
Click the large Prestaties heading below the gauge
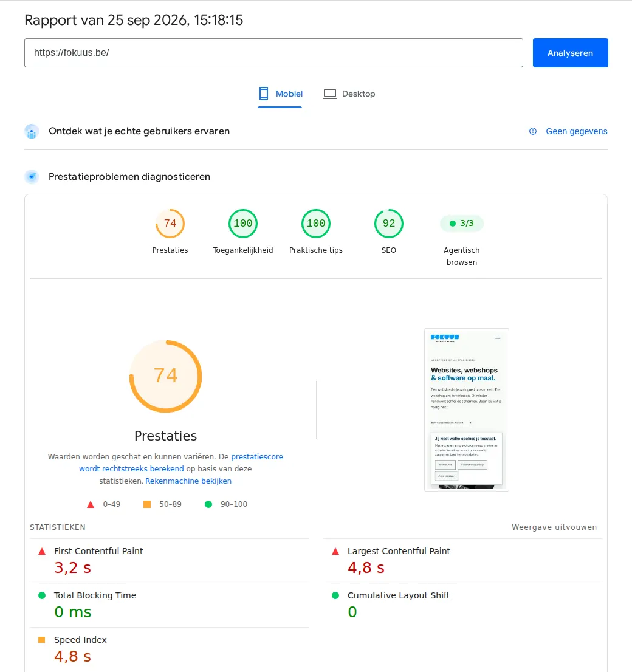(165, 436)
